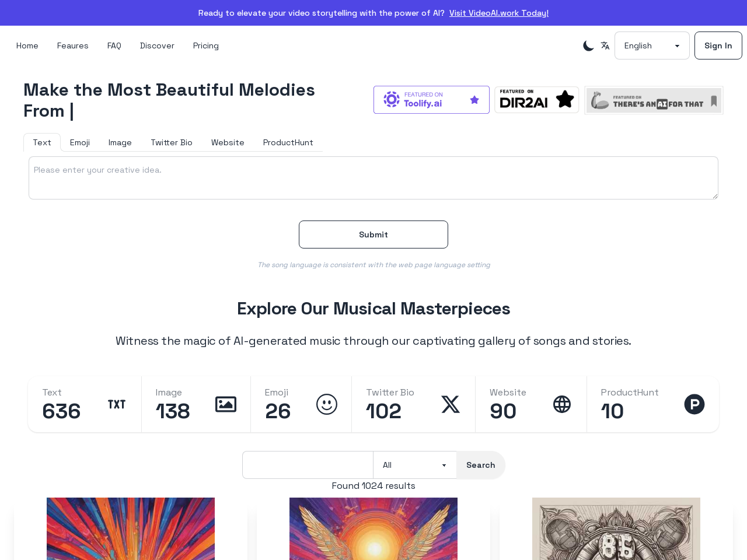The width and height of the screenshot is (747, 560).
Task: Open the sun with wings song thumbnail
Action: click(373, 528)
